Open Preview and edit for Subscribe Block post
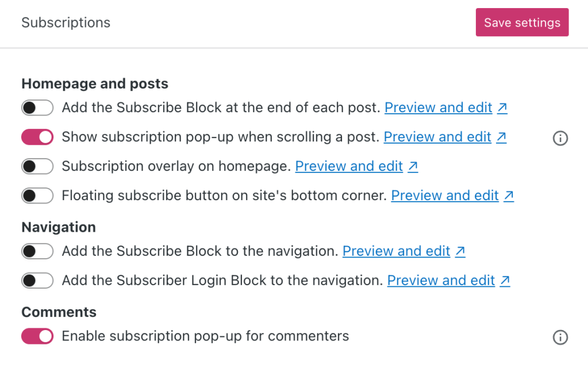This screenshot has height=372, width=588. tap(438, 108)
